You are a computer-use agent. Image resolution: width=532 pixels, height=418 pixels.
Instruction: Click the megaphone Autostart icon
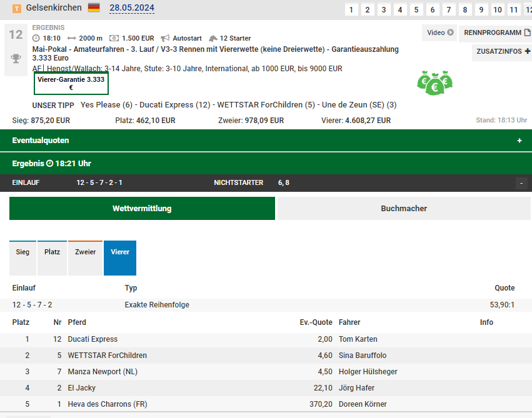click(x=165, y=38)
